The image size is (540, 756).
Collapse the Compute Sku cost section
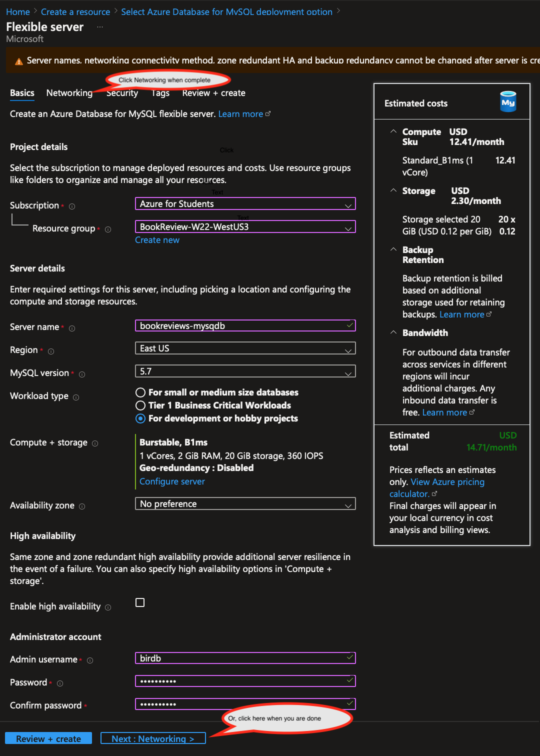[393, 131]
